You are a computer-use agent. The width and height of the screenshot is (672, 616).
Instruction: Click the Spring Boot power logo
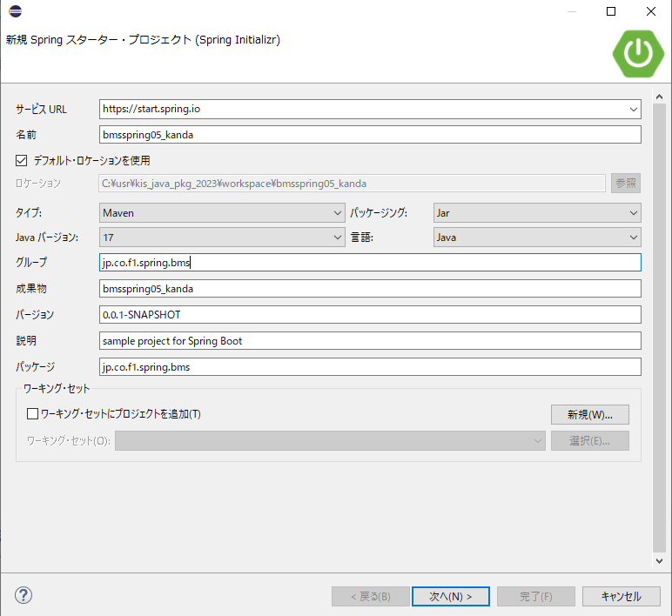click(x=638, y=53)
